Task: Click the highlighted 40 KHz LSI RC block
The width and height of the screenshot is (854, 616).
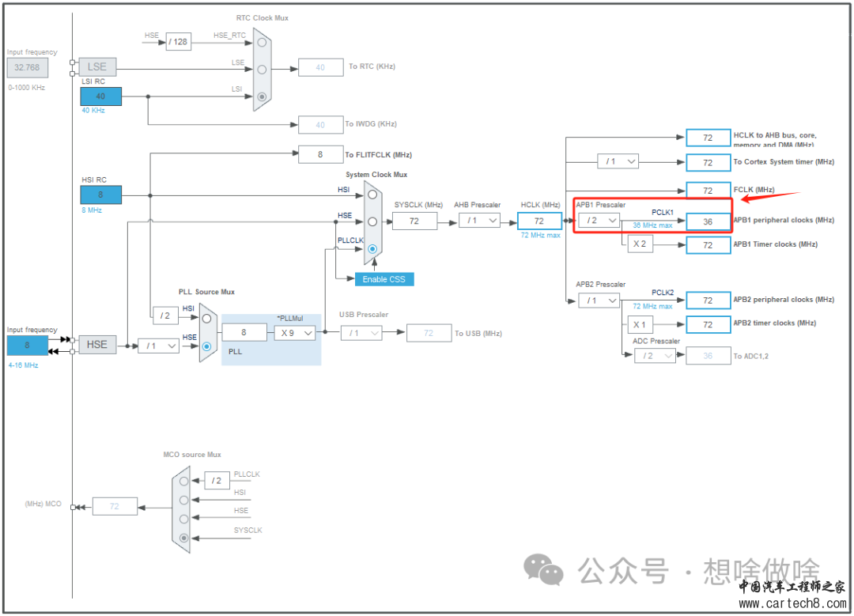Action: point(100,96)
